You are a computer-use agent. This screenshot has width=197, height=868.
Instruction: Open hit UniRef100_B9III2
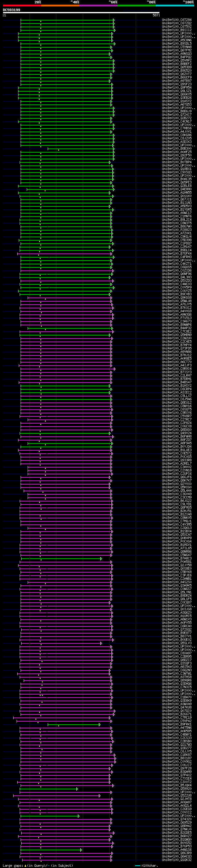pos(177,30)
